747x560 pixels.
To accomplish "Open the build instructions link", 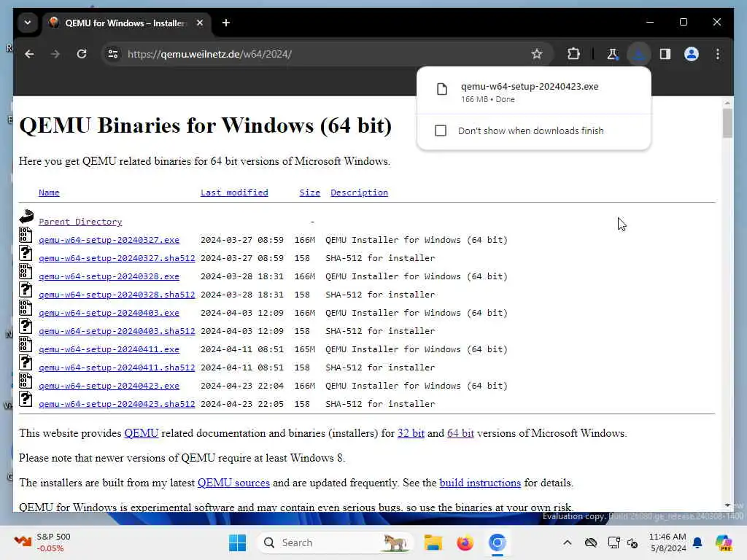I will 480,483.
